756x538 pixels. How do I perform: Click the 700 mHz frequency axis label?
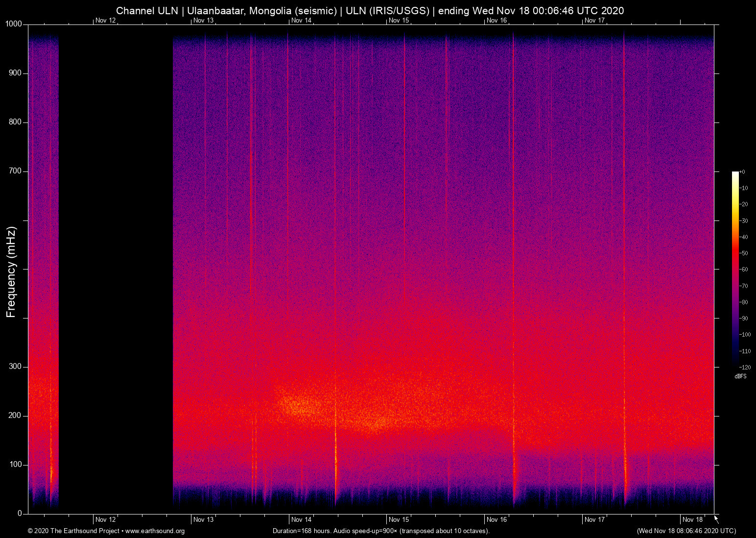(x=15, y=171)
